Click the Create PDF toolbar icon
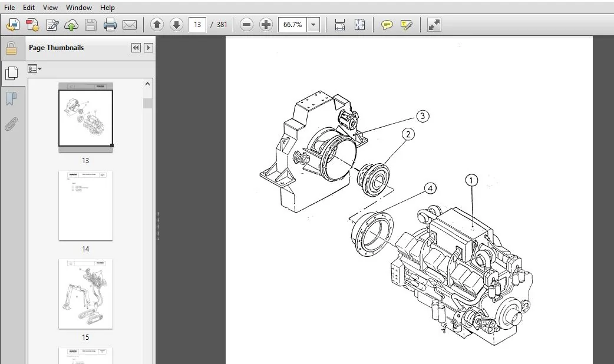This screenshot has height=364, width=614. coord(32,25)
